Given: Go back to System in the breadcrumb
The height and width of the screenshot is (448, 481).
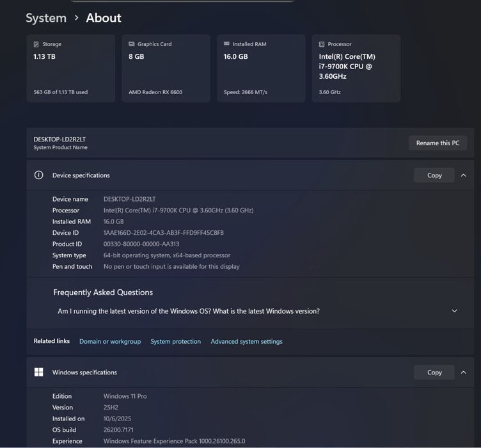Looking at the screenshot, I should point(46,18).
